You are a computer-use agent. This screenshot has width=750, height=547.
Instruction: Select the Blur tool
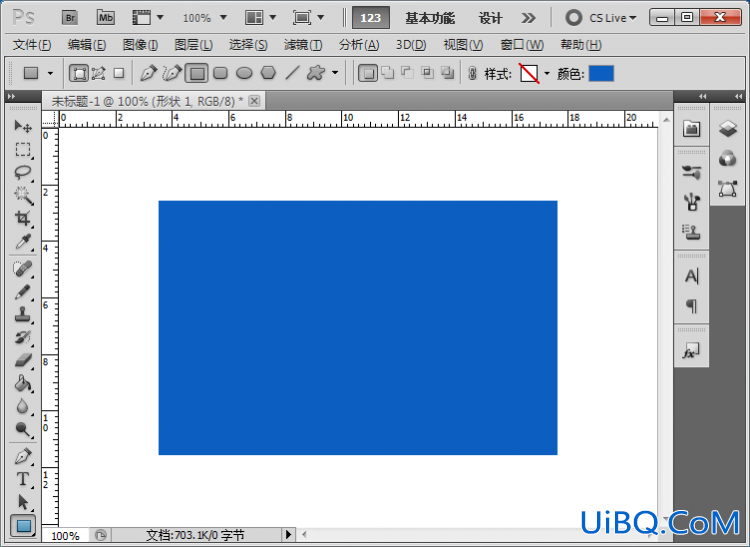click(22, 406)
